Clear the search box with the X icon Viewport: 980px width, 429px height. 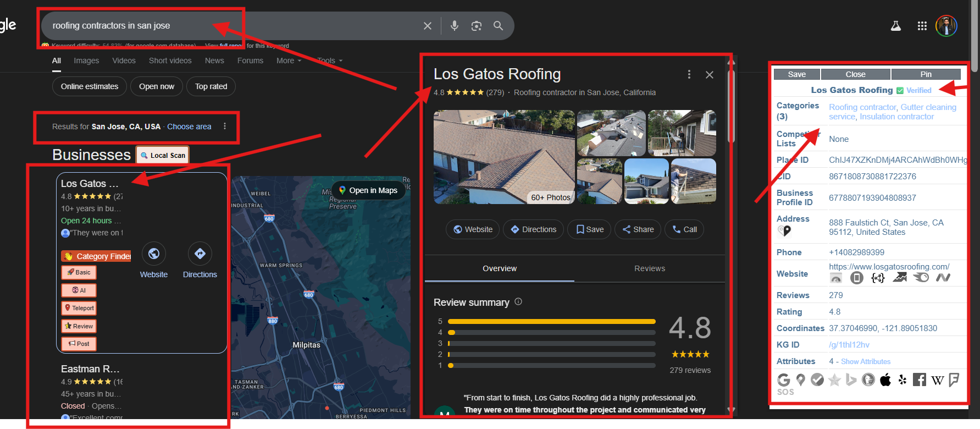click(427, 26)
